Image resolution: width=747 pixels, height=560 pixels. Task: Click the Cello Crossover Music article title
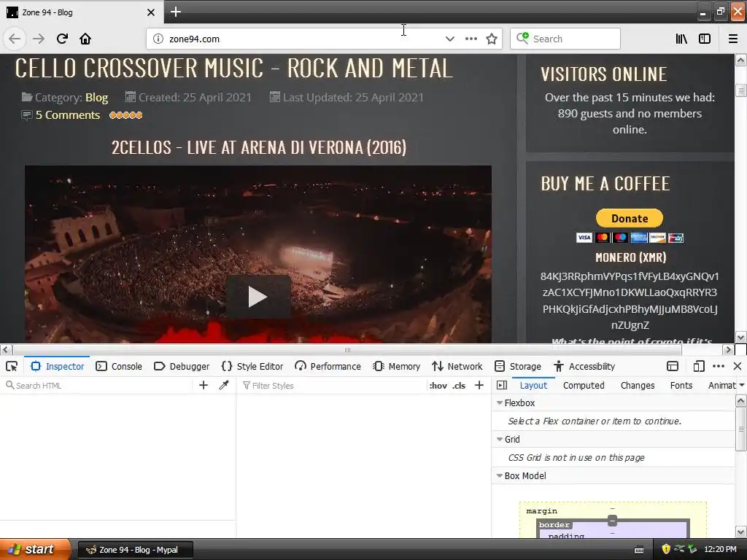(x=233, y=68)
